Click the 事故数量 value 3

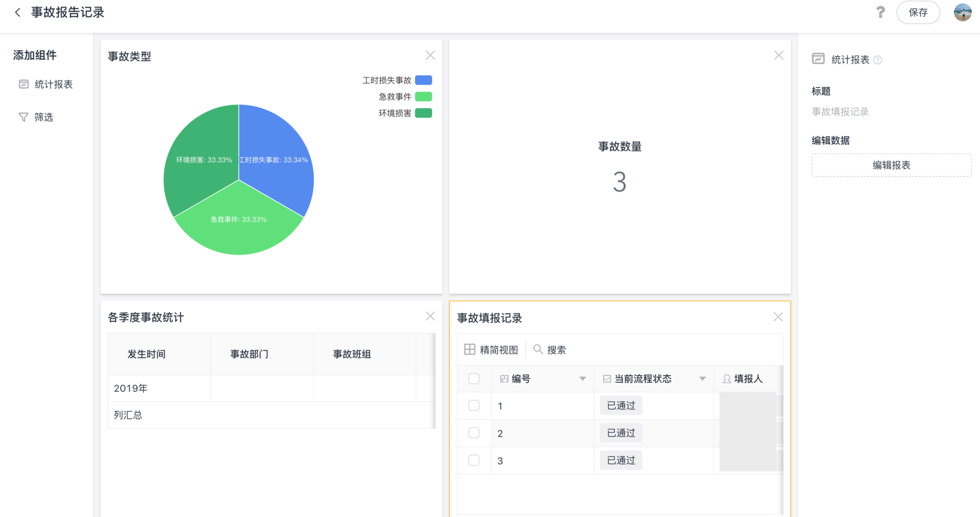pyautogui.click(x=620, y=182)
